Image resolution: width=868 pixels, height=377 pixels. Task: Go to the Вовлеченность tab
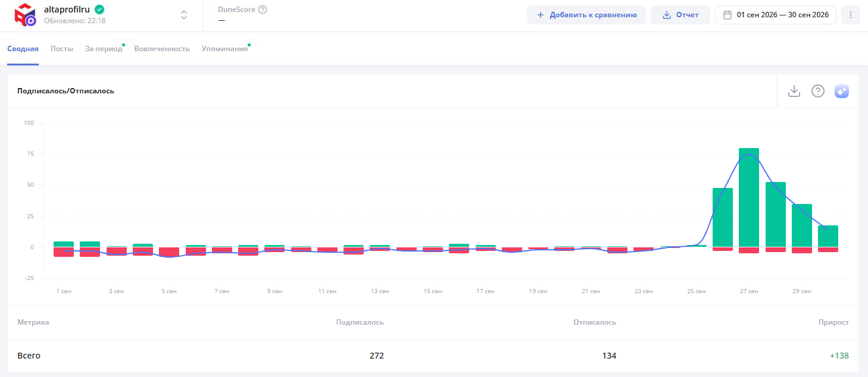(x=162, y=49)
